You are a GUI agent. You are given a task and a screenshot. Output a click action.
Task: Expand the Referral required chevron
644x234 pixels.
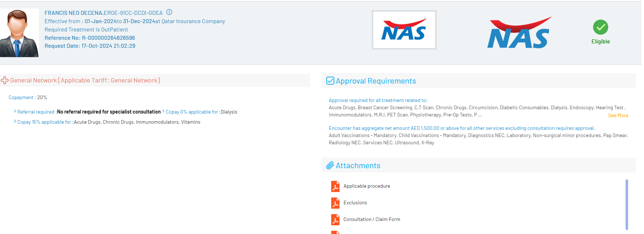(x=15, y=111)
